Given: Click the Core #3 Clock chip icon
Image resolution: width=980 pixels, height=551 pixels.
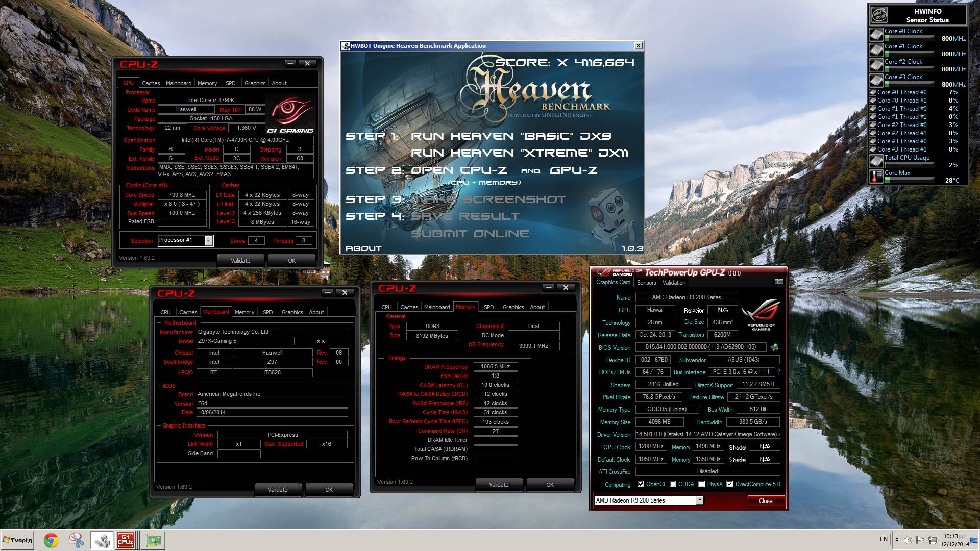Looking at the screenshot, I should 876,81.
